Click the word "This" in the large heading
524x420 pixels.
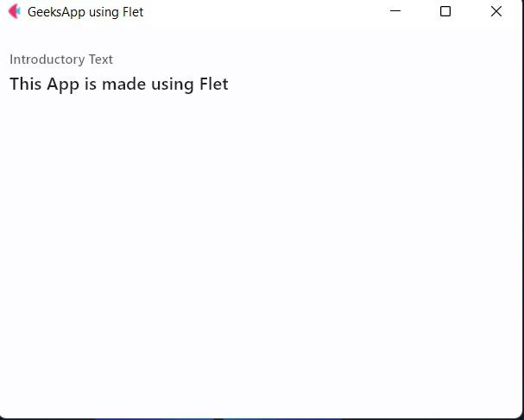coord(25,84)
